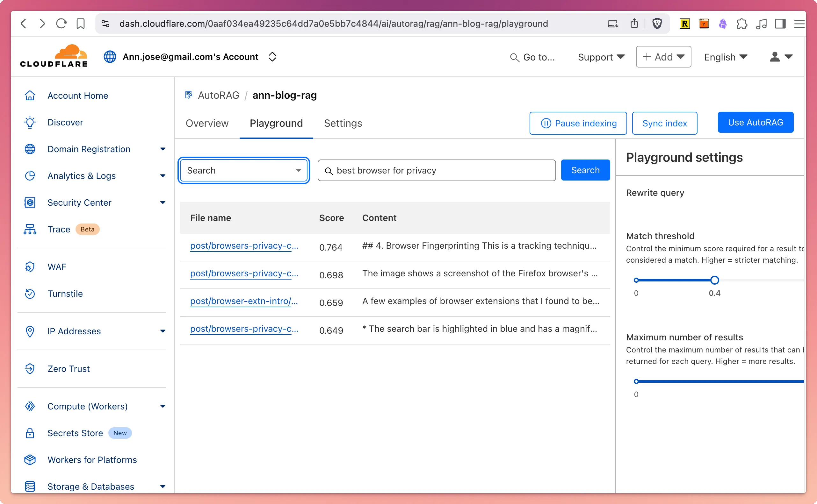Click the Brave Shields lion icon

(657, 24)
